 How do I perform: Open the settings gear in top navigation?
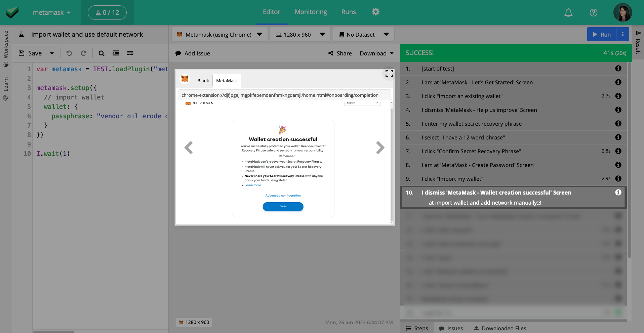(375, 12)
